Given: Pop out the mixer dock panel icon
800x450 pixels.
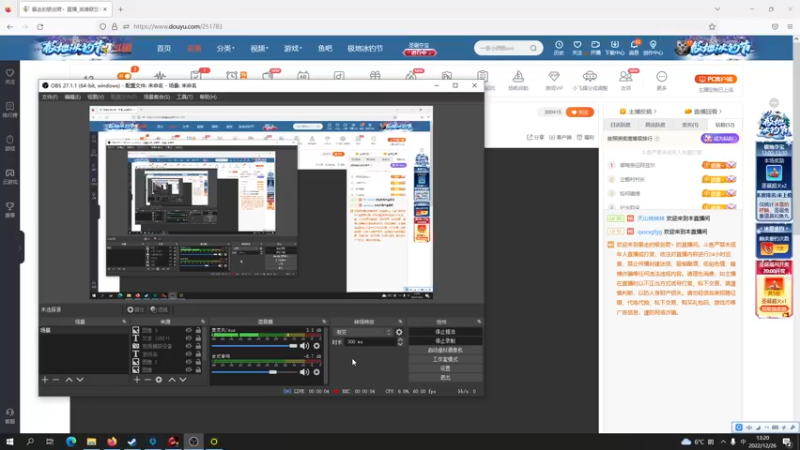Looking at the screenshot, I should point(324,321).
